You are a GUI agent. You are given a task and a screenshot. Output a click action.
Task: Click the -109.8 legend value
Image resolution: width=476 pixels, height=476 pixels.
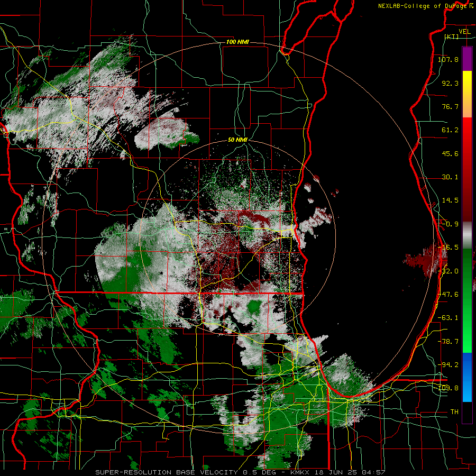point(448,388)
